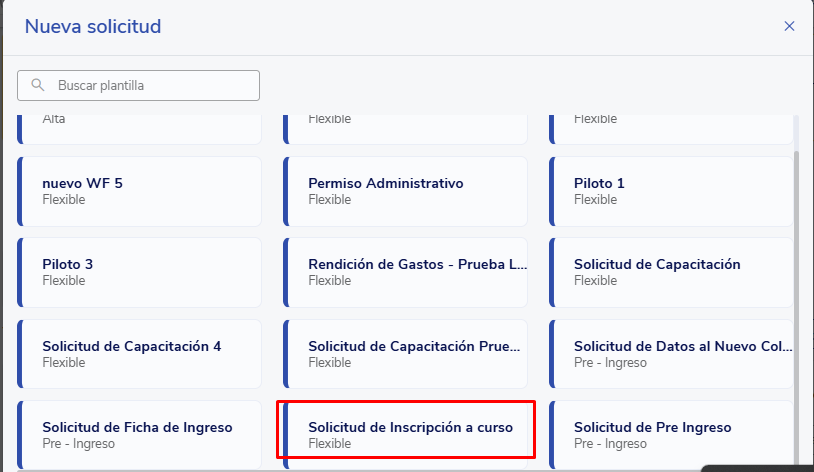Pick the Piloto 3 template

point(140,272)
